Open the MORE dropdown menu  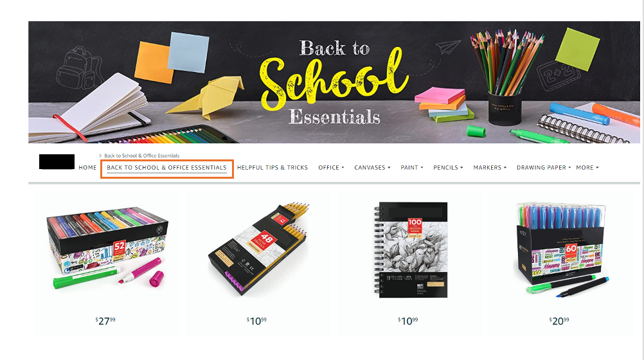point(587,168)
